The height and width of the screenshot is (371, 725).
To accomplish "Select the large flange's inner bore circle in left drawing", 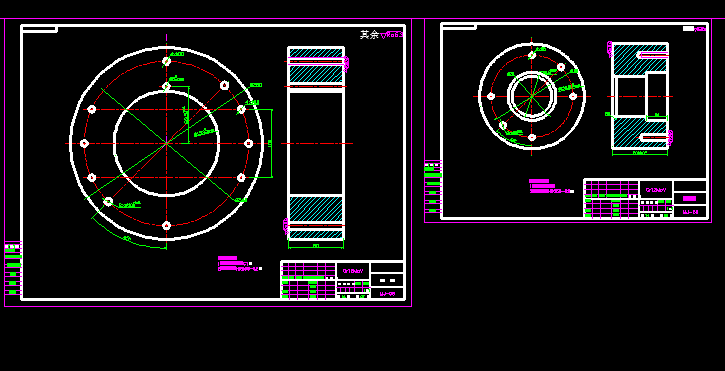I will click(166, 143).
